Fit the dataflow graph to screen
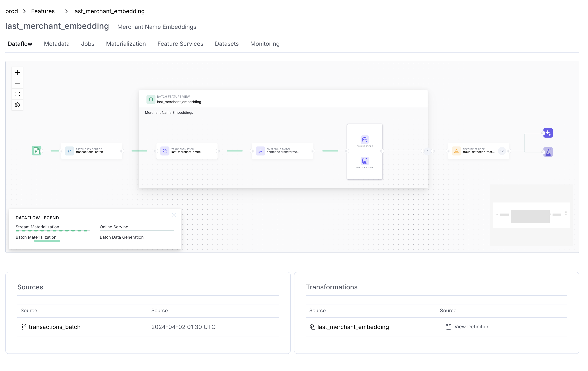This screenshot has width=588, height=371. (17, 94)
